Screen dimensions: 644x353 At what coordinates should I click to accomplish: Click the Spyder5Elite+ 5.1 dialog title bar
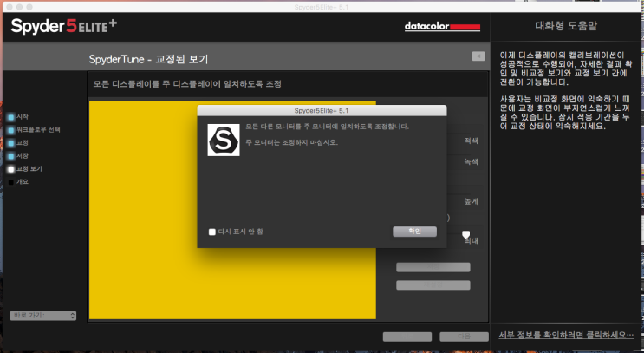(x=322, y=110)
